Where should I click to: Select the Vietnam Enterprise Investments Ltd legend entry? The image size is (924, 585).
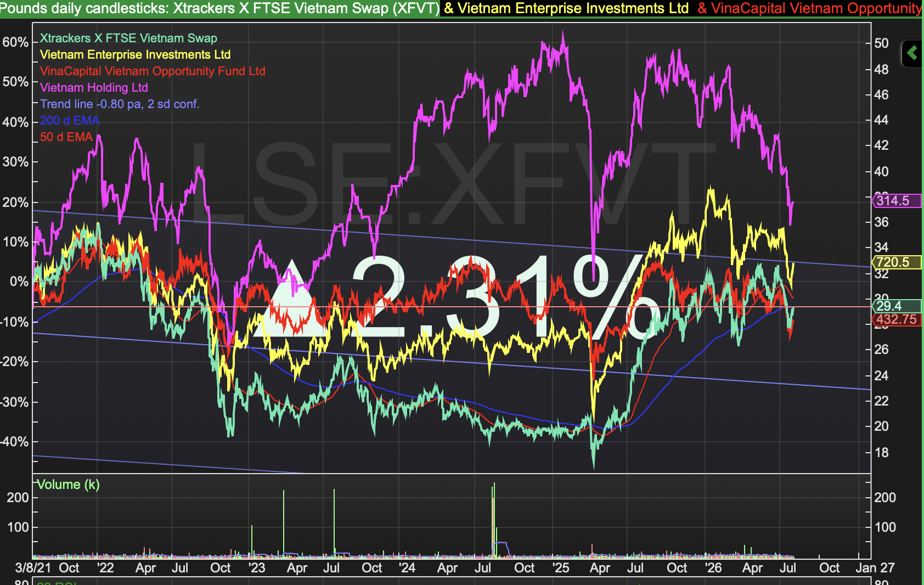click(x=135, y=55)
